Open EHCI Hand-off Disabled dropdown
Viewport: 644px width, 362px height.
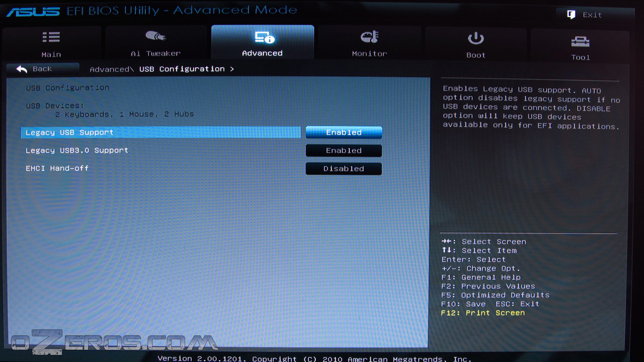(x=344, y=169)
